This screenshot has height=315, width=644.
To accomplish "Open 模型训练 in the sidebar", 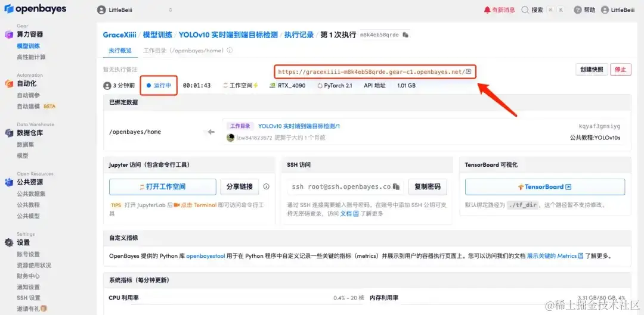I will (x=29, y=46).
